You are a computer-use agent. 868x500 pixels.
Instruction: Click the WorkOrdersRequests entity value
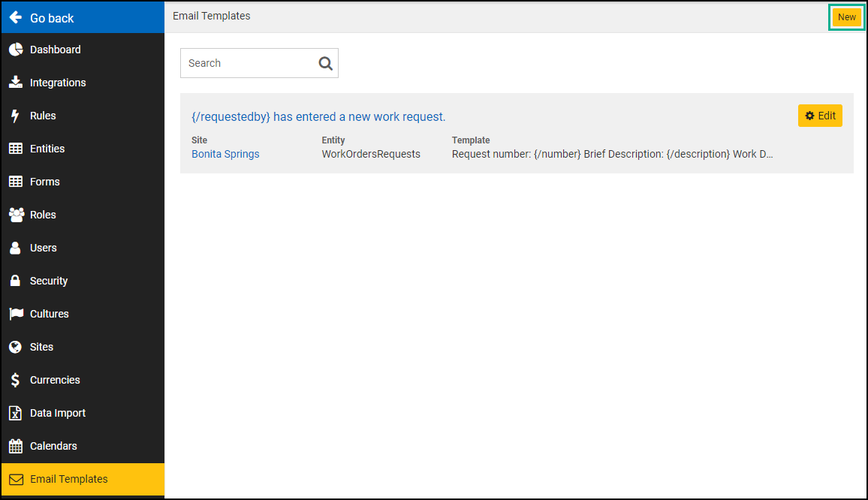pos(371,154)
